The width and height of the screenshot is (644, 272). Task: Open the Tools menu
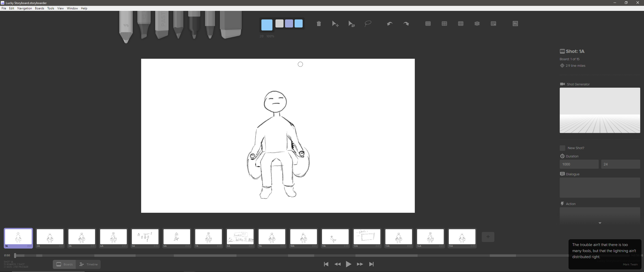tap(51, 8)
